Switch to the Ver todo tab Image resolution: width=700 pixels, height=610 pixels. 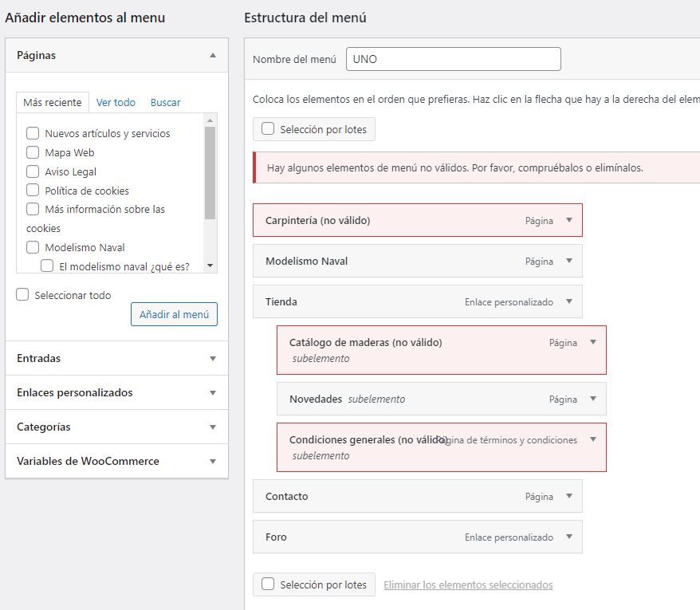coord(116,102)
